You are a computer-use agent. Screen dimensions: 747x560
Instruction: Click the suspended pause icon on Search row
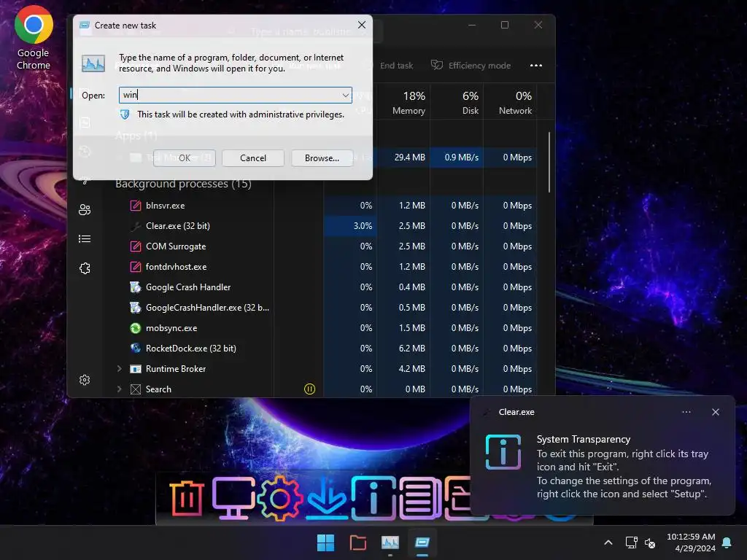pos(309,389)
